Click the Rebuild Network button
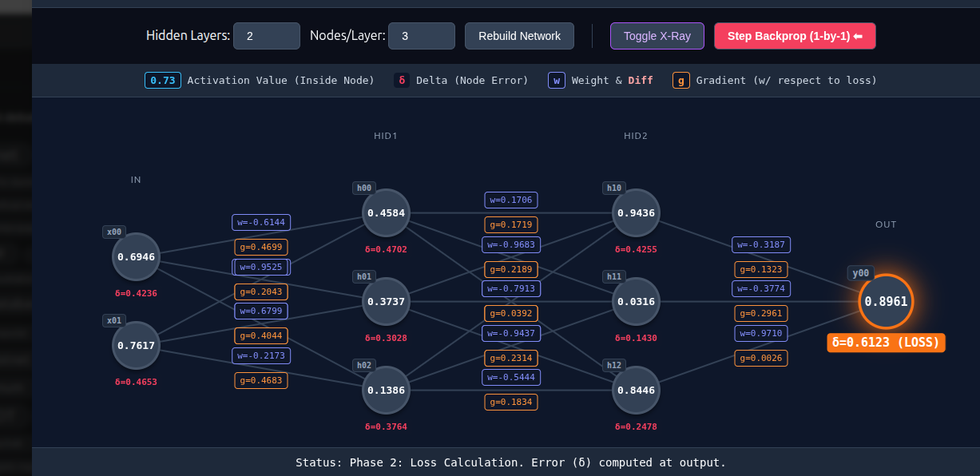The height and width of the screenshot is (476, 980). (519, 36)
